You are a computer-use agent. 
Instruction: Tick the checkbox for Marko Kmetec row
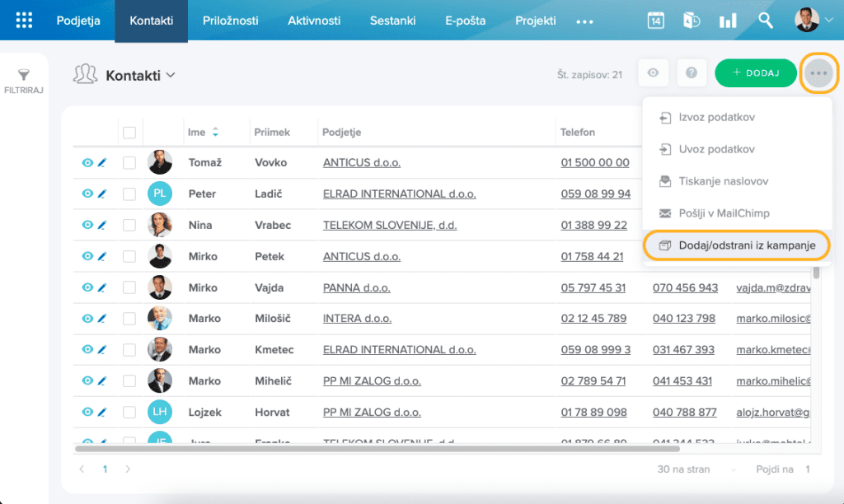click(129, 350)
